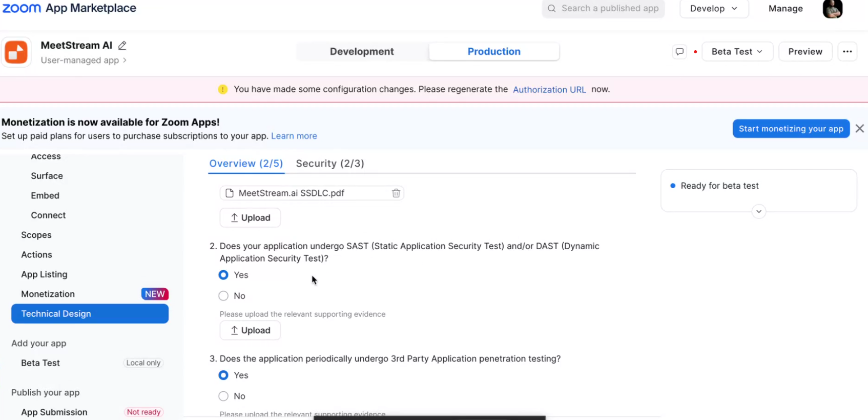
Task: Click the yellow warning icon in banner
Action: point(222,89)
